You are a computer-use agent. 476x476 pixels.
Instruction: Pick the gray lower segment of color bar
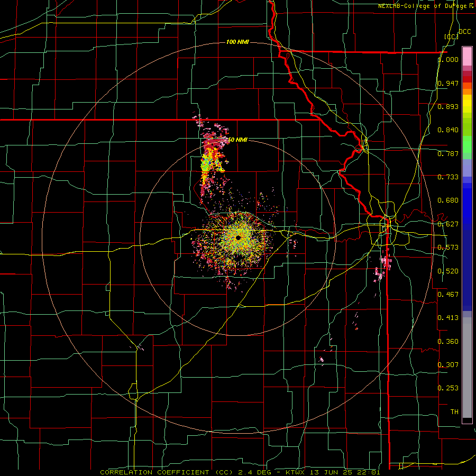[467, 368]
